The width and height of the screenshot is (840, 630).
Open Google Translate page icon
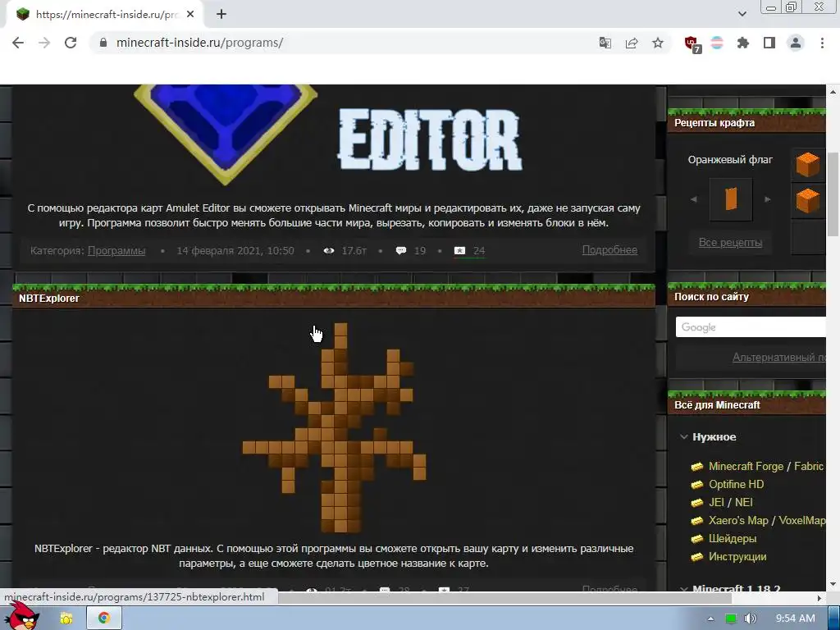point(605,43)
